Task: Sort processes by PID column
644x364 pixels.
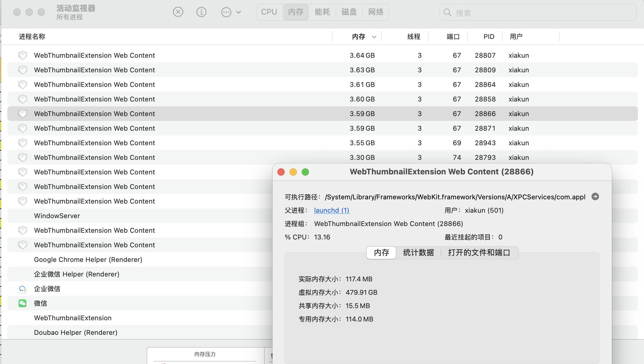Action: [489, 37]
